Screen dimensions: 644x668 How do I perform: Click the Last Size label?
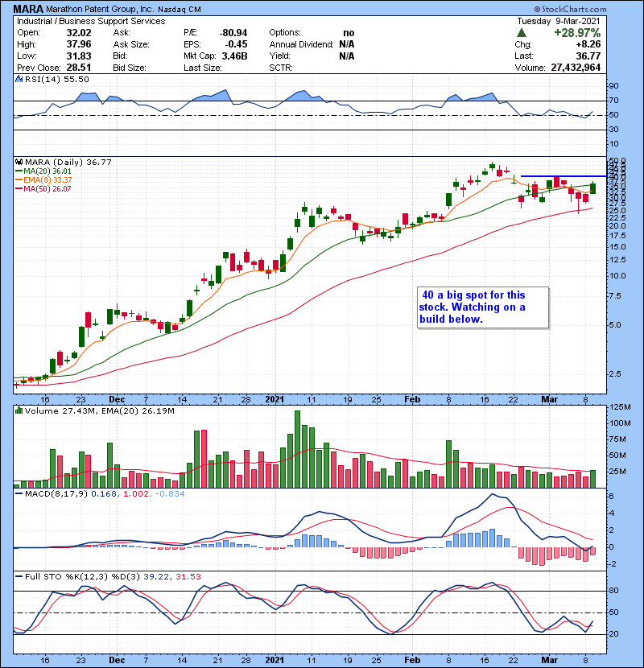pyautogui.click(x=202, y=68)
